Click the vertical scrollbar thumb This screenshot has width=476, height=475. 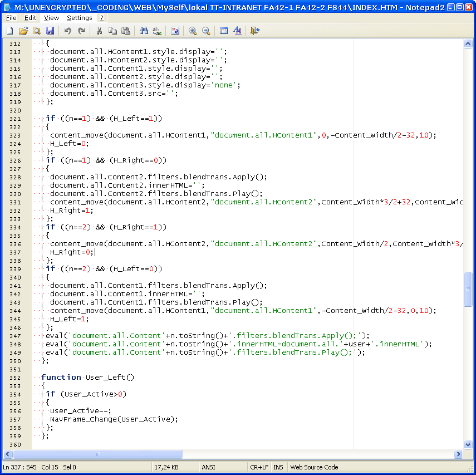[x=468, y=290]
